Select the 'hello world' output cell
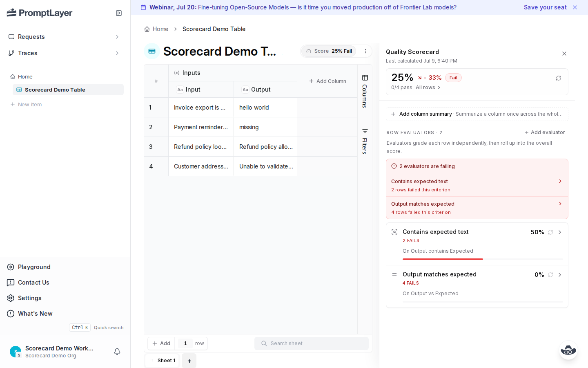588x368 pixels. tap(265, 108)
